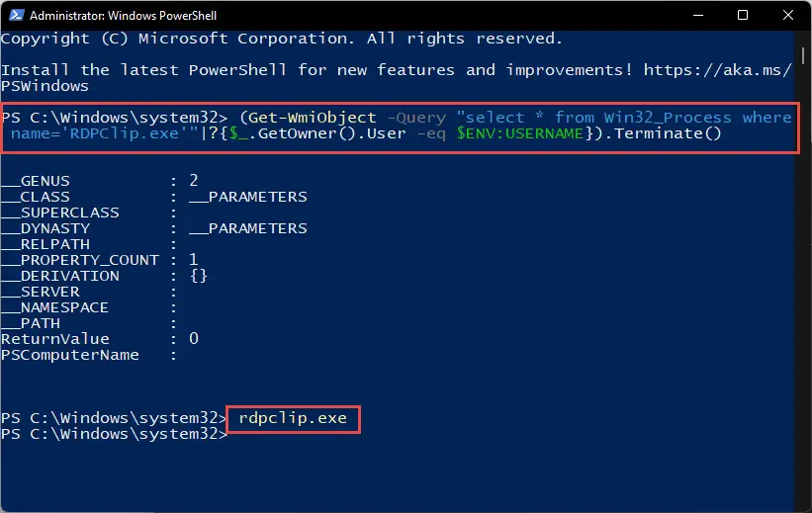Click the $ENV:USERNAME variable text
Image resolution: width=812 pixels, height=513 pixels.
pos(520,133)
